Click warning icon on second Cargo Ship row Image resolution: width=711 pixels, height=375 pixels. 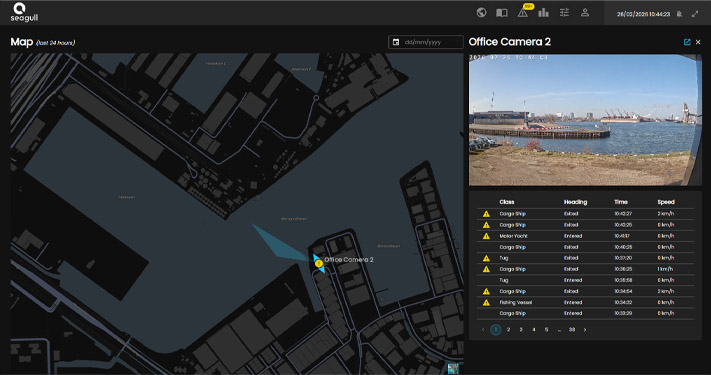tap(486, 225)
